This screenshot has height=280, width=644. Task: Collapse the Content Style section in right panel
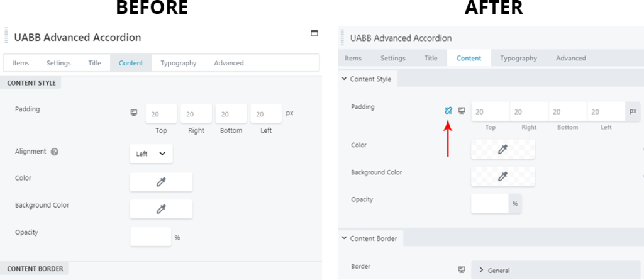coord(344,79)
